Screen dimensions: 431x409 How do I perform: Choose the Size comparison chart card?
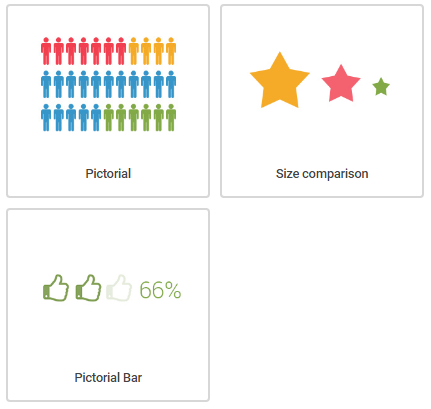[322, 101]
